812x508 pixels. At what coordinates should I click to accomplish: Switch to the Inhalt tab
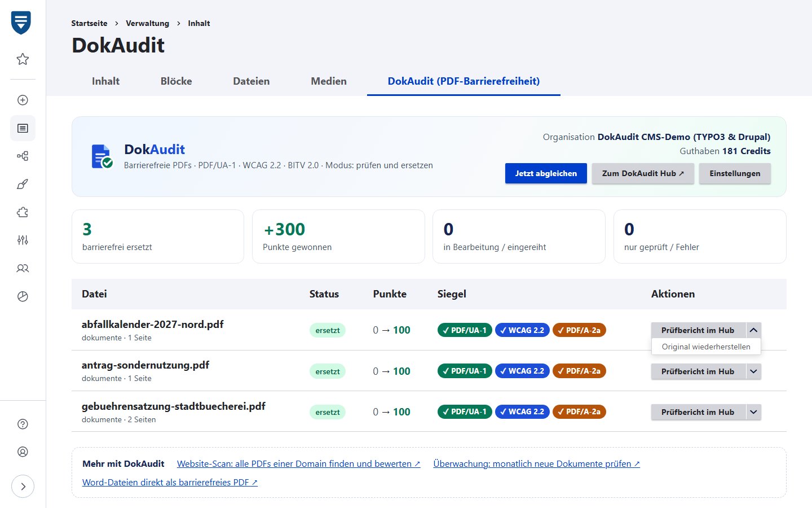pyautogui.click(x=105, y=81)
